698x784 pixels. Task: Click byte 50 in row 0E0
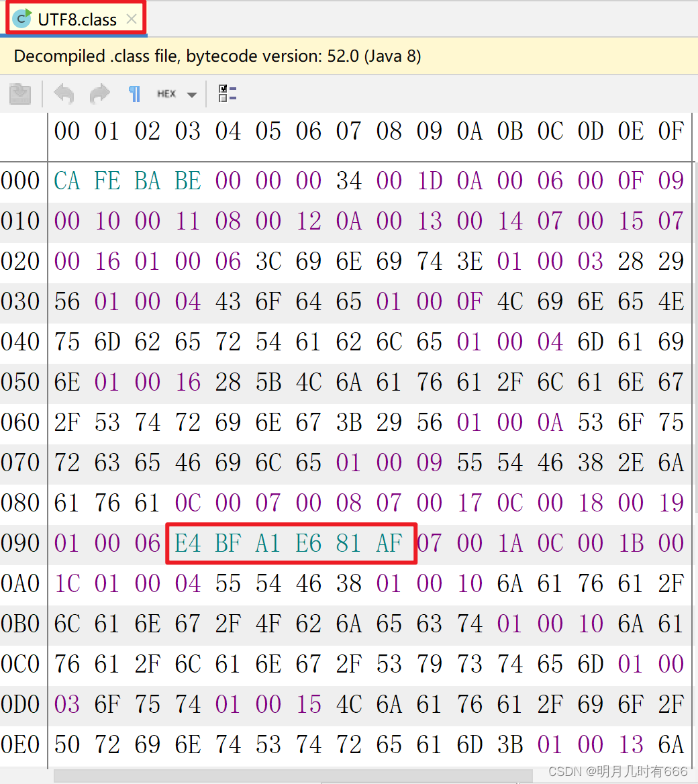point(67,744)
